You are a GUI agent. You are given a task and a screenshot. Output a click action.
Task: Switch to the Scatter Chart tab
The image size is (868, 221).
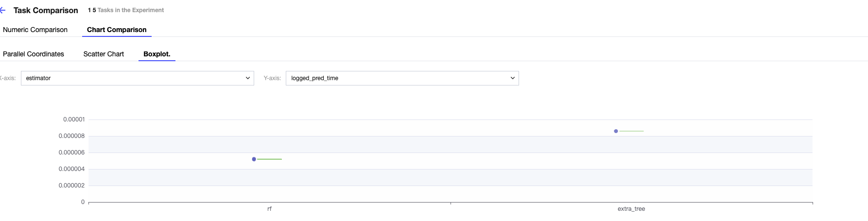pyautogui.click(x=104, y=54)
